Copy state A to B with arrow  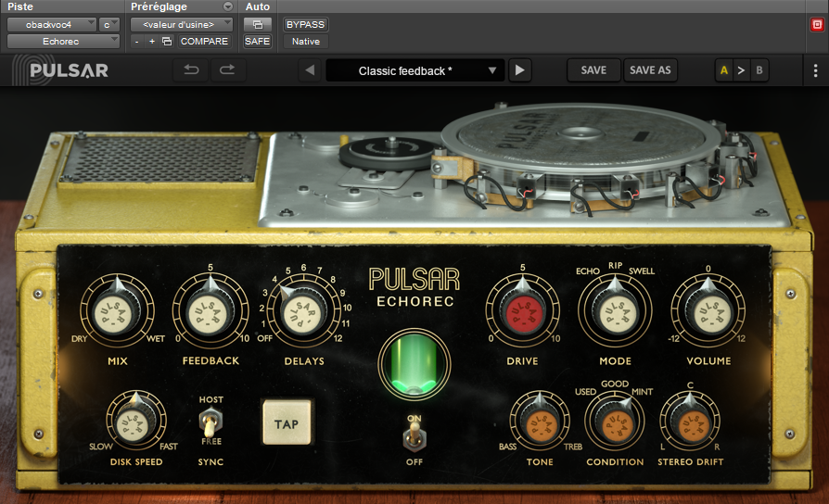pyautogui.click(x=741, y=70)
